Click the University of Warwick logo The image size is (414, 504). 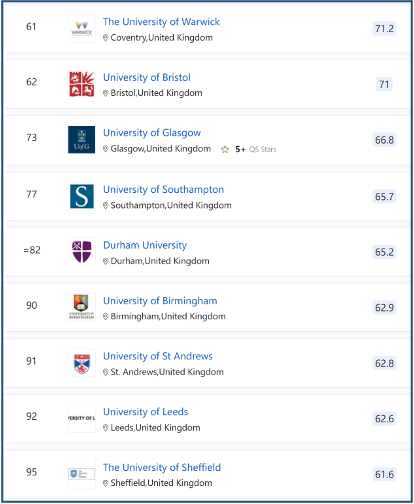click(x=81, y=29)
